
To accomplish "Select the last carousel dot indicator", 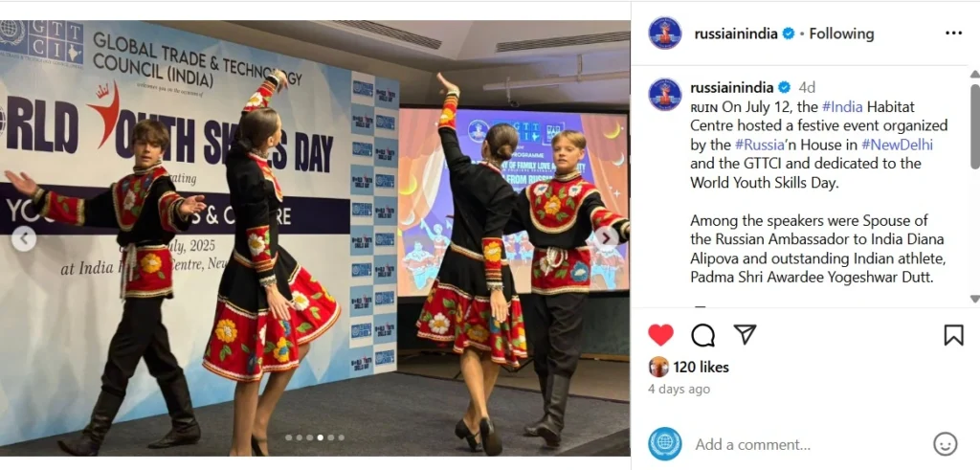I will pos(342,437).
